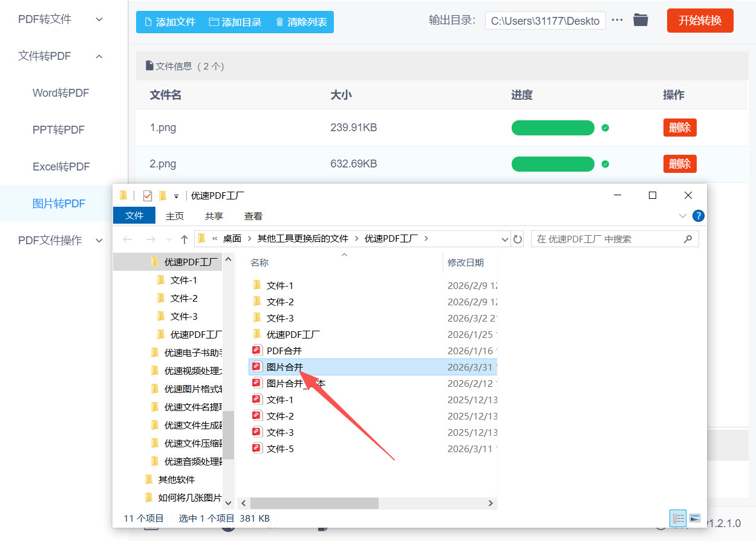The width and height of the screenshot is (756, 541).
Task: Select PPT转PDF in sidebar
Action: (x=59, y=130)
